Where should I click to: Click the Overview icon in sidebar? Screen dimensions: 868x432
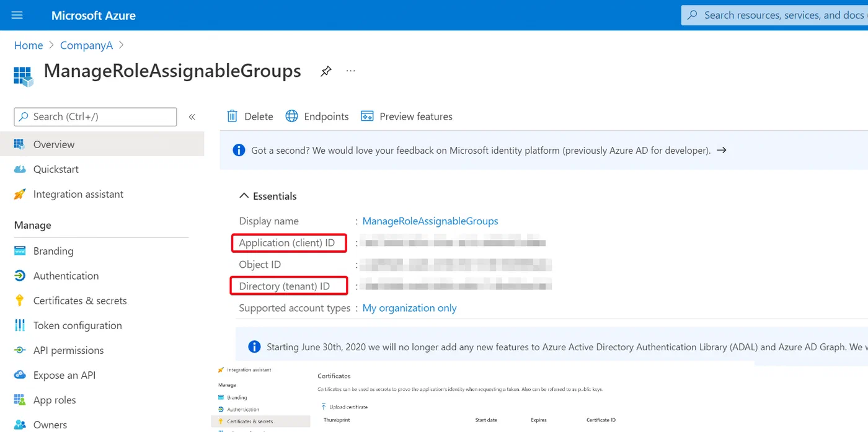pyautogui.click(x=20, y=144)
